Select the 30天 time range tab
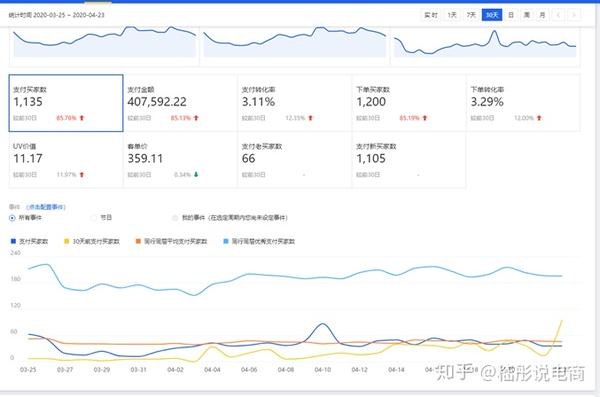This screenshot has width=600, height=397. 492,15
